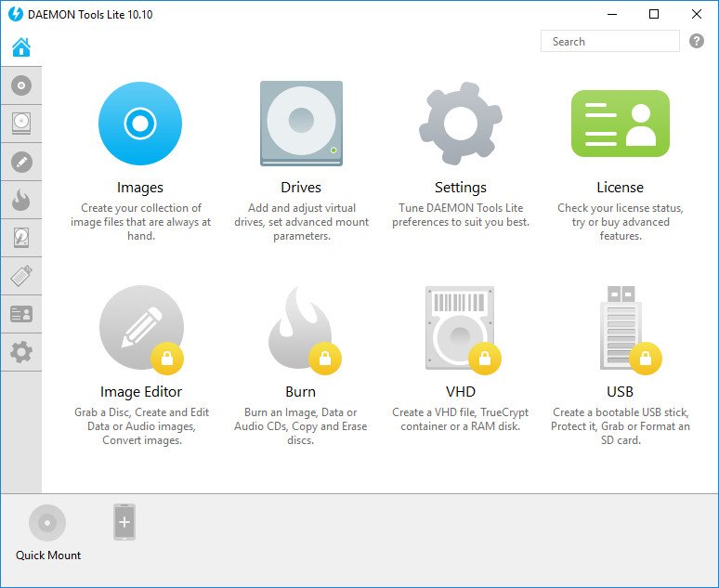Click the lock badge on Image Editor

point(167,359)
